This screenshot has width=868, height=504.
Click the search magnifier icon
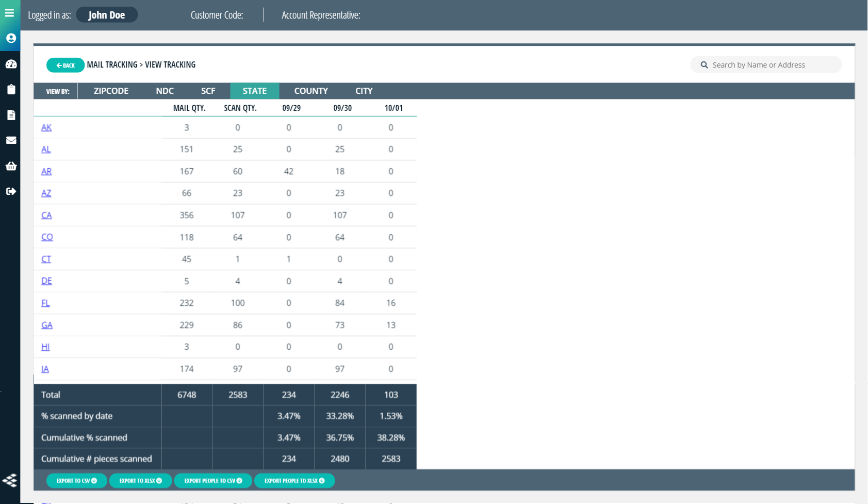point(704,65)
